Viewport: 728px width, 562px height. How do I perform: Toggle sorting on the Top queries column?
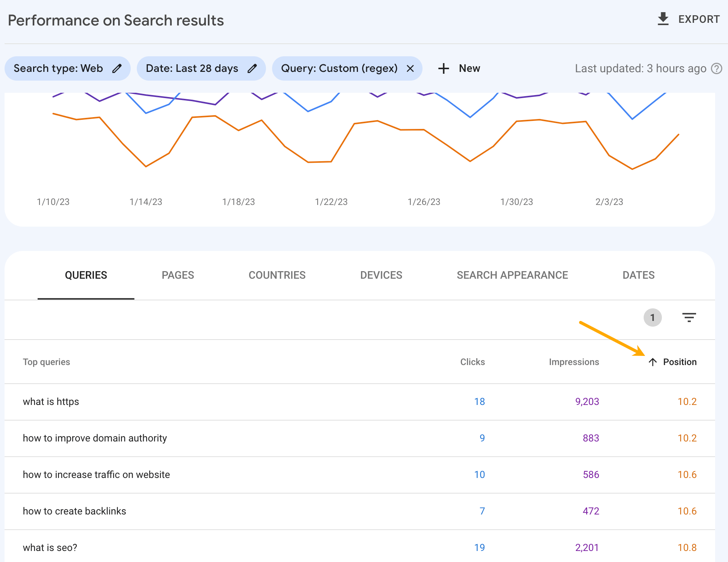(x=46, y=362)
